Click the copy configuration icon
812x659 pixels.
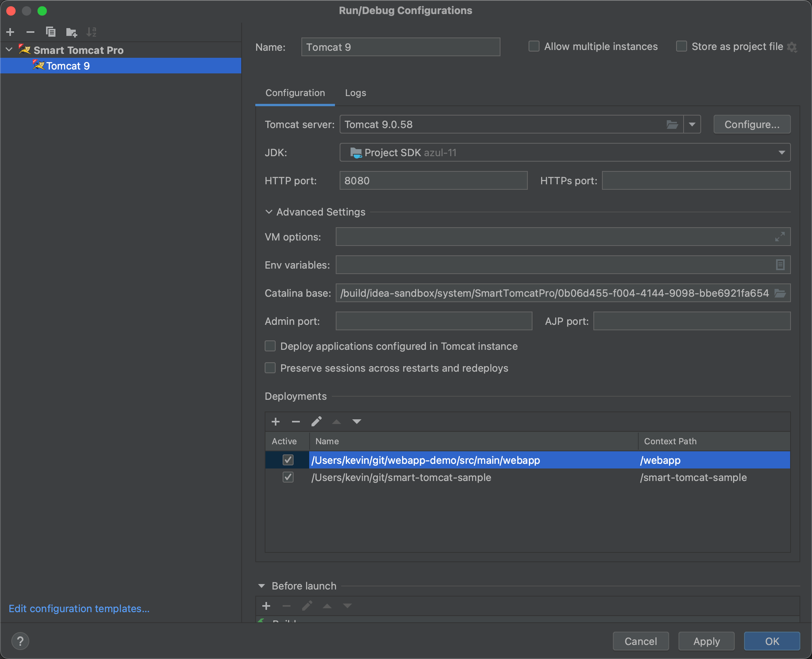[x=50, y=32]
